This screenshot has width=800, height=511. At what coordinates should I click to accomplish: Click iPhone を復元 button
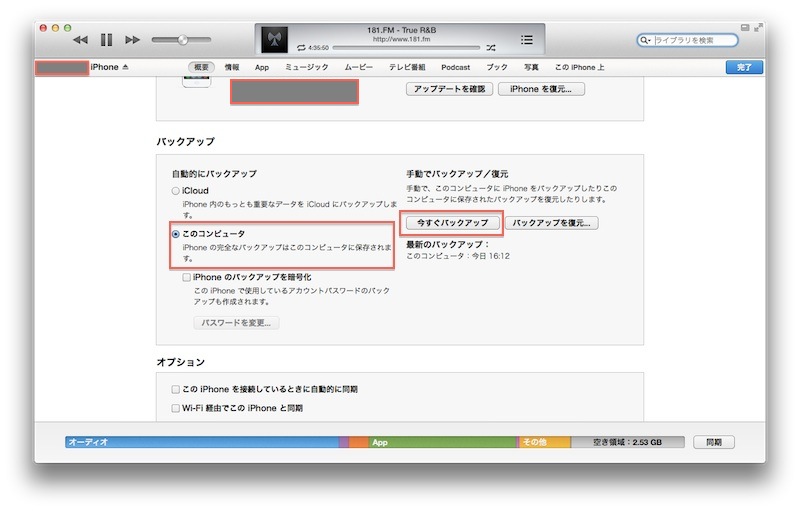[541, 89]
